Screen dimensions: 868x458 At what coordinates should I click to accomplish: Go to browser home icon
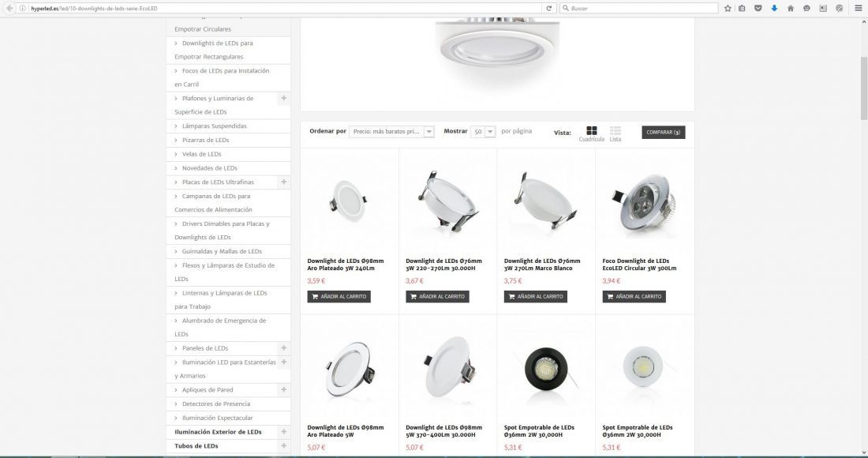coord(791,9)
